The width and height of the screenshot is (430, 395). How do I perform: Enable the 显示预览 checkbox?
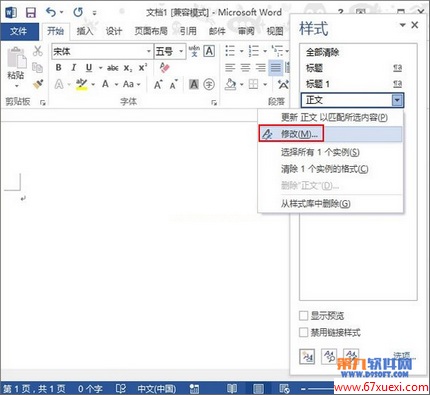coord(304,315)
